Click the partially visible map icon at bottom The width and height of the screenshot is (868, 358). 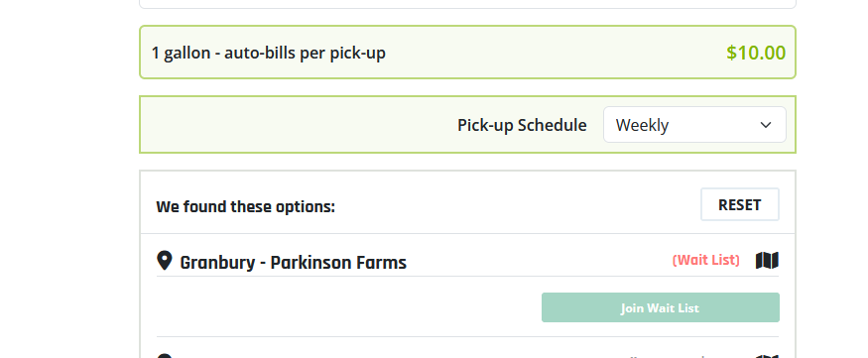pyautogui.click(x=767, y=356)
